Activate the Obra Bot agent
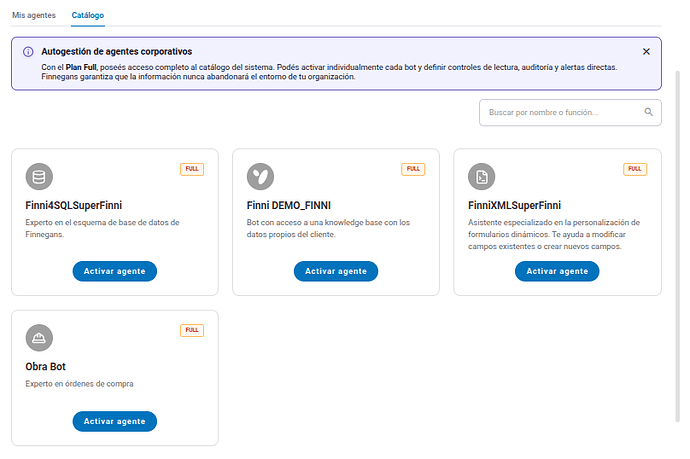The width and height of the screenshot is (690, 459). (114, 421)
